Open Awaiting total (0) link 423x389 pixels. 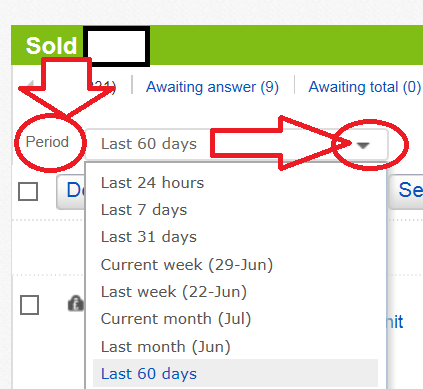click(365, 87)
